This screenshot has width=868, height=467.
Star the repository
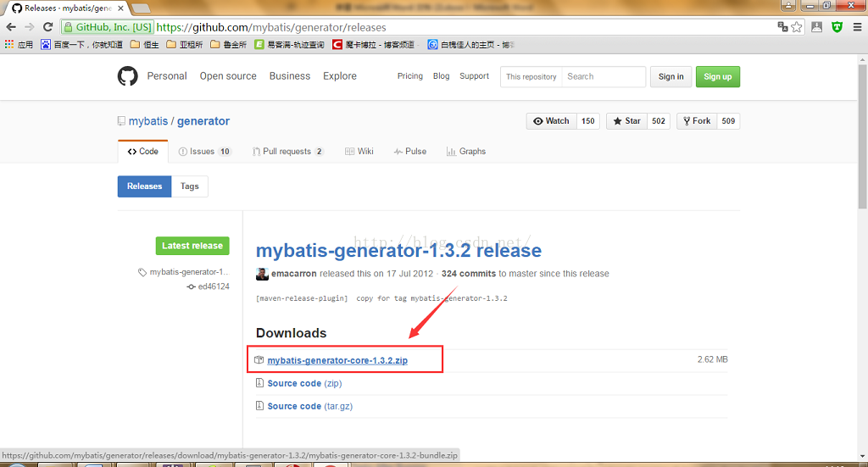(x=626, y=121)
